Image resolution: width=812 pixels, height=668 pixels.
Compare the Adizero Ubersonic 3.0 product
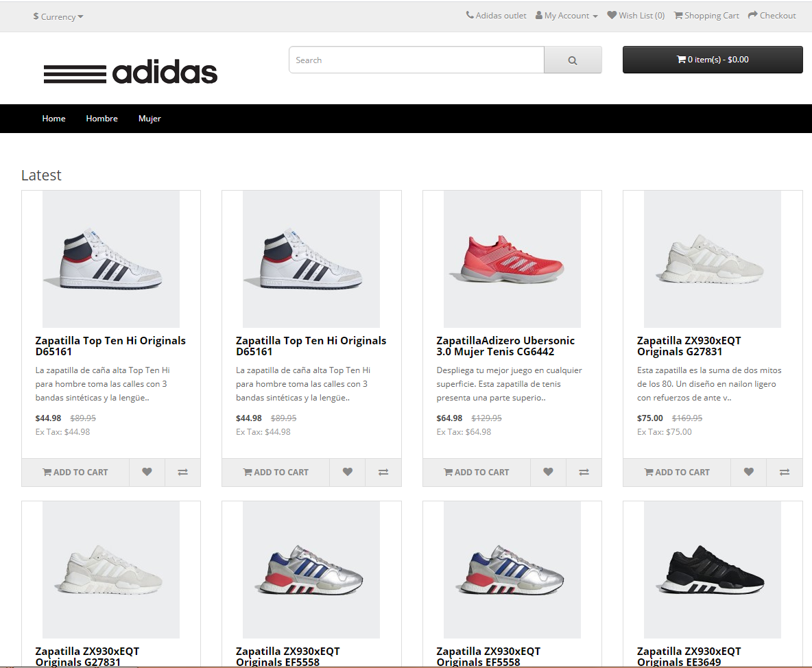click(584, 473)
